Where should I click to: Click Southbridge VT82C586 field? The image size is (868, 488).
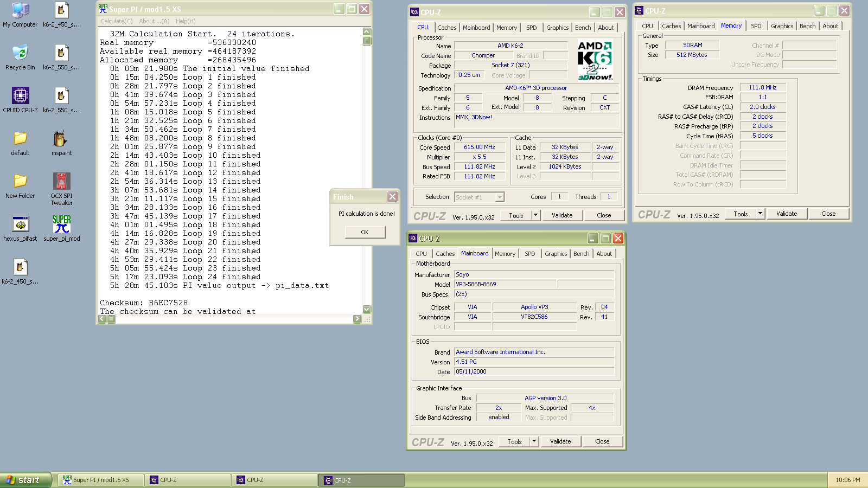(534, 317)
